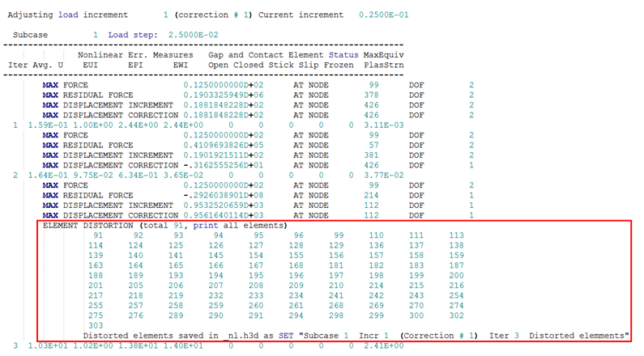This screenshot has width=644, height=356.
Task: Select displacement correction value -.3162555256D+01
Action: [x=224, y=165]
